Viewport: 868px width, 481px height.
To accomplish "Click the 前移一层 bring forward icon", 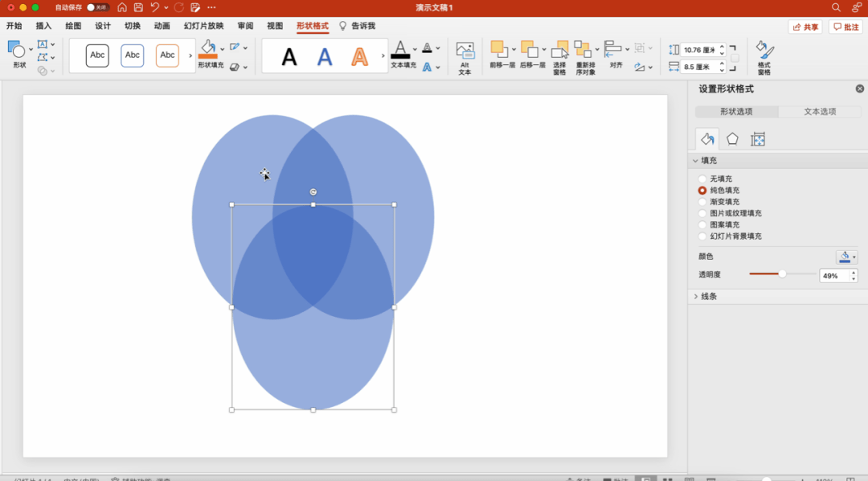I will click(498, 50).
